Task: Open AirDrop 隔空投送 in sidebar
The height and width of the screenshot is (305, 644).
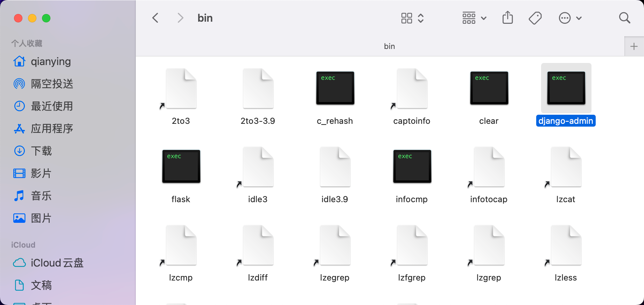Action: [43, 84]
